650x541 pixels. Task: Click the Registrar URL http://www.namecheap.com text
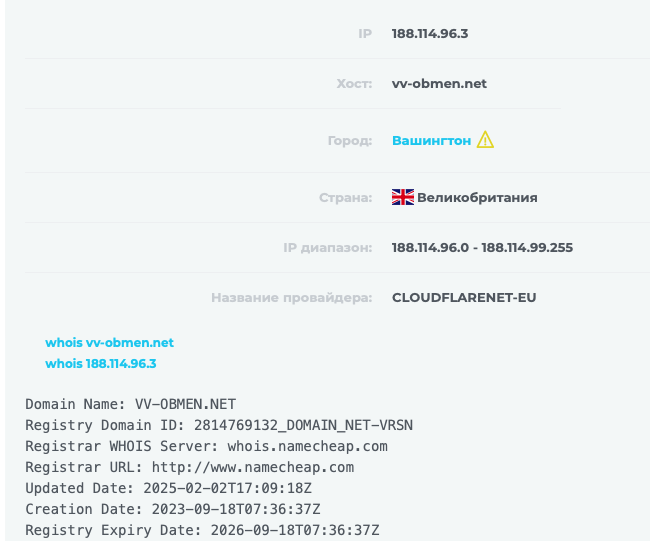pos(189,467)
